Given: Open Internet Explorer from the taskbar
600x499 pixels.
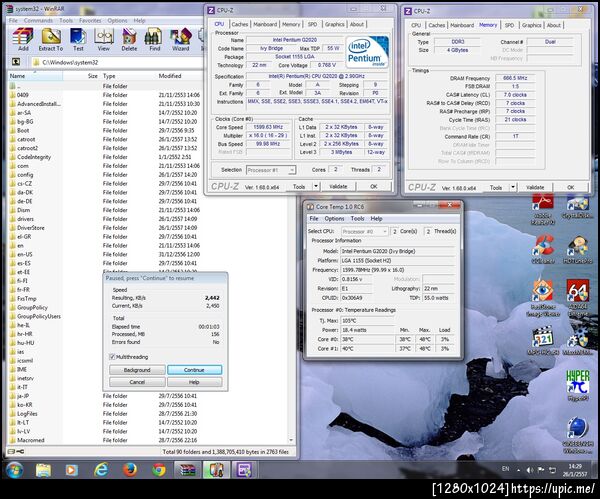Looking at the screenshot, I should tap(102, 469).
